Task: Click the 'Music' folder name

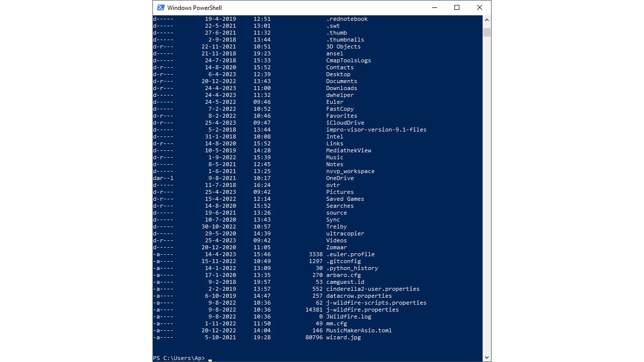Action: coord(335,157)
